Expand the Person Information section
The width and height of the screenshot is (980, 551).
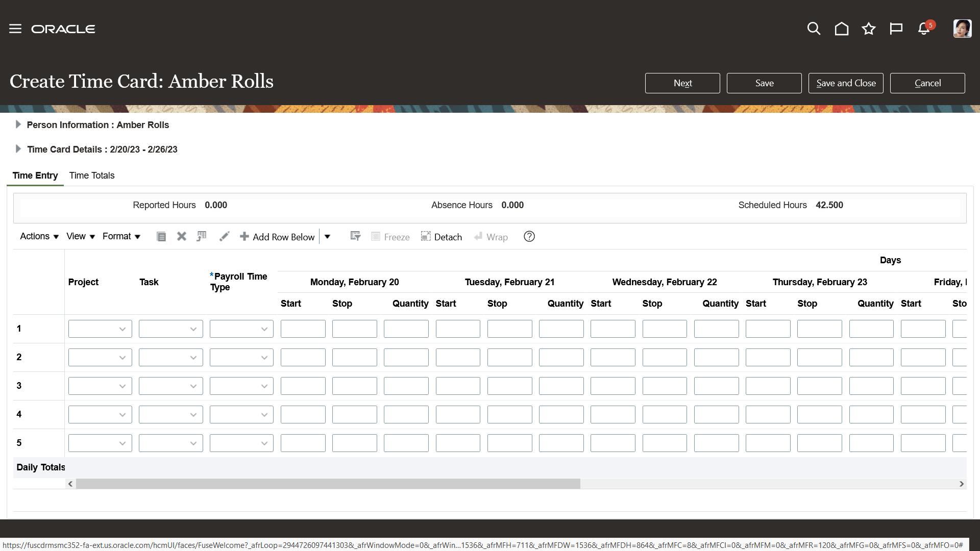point(18,124)
